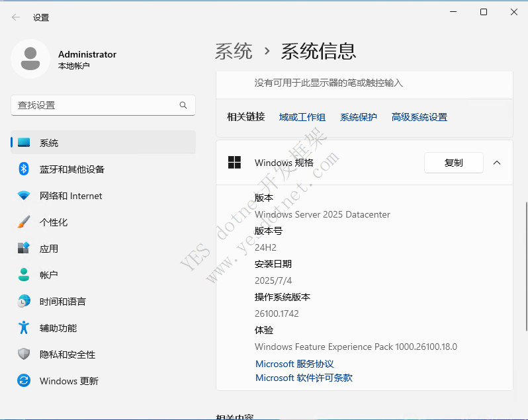Image resolution: width=528 pixels, height=420 pixels.
Task: Click the install date 2025/7/4
Action: click(273, 280)
